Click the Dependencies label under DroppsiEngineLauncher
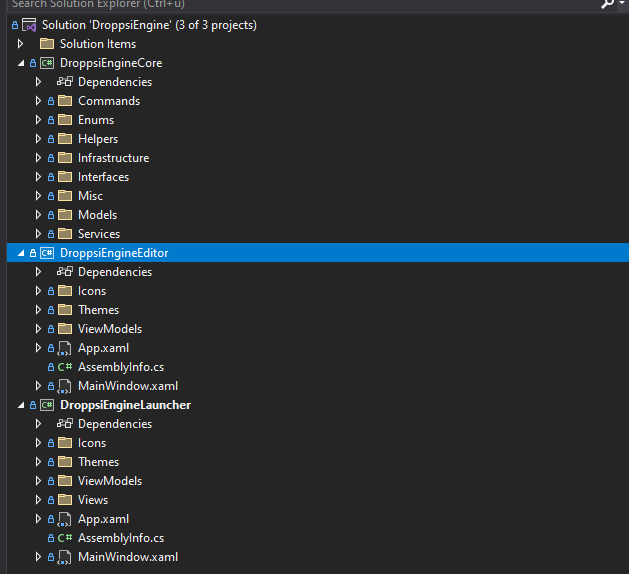Viewport: 629px width, 574px height. (x=115, y=424)
